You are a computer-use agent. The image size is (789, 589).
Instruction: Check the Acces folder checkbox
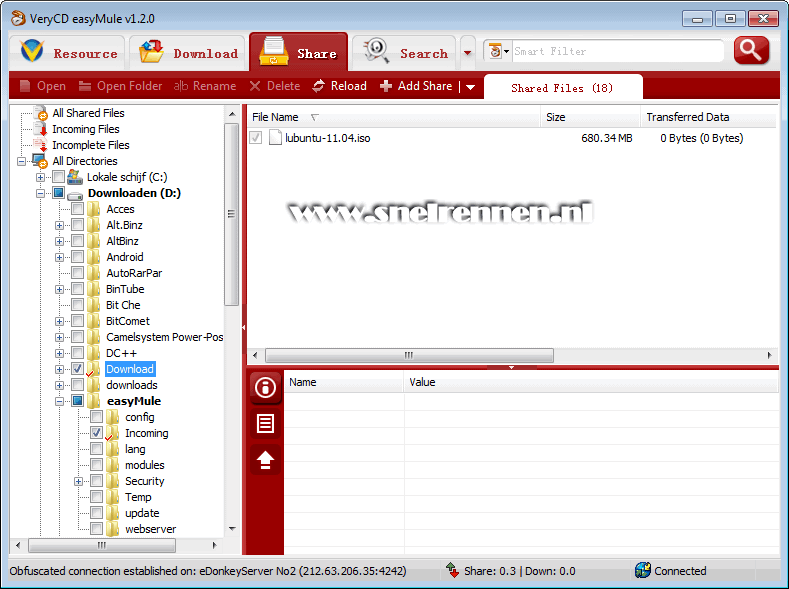coord(77,209)
